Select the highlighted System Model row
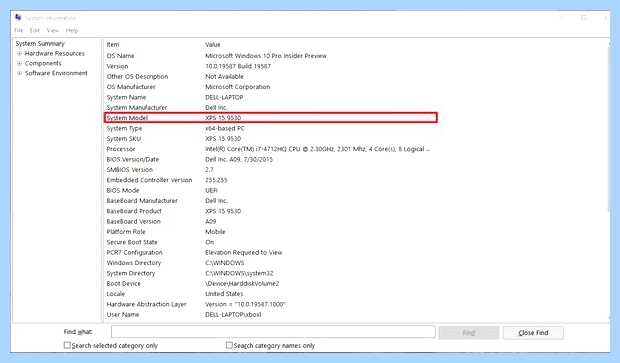 click(271, 118)
